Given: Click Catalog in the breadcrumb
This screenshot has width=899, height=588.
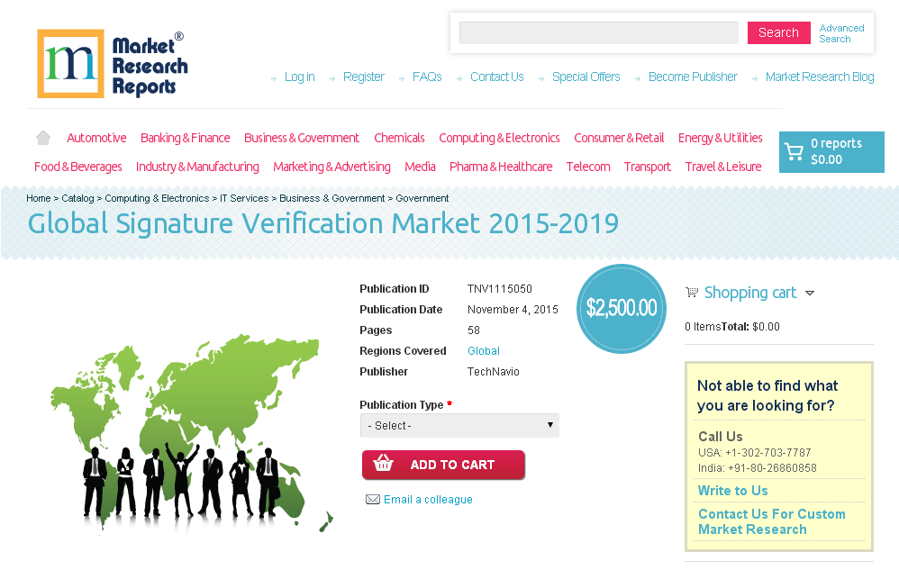Looking at the screenshot, I should click(x=77, y=198).
